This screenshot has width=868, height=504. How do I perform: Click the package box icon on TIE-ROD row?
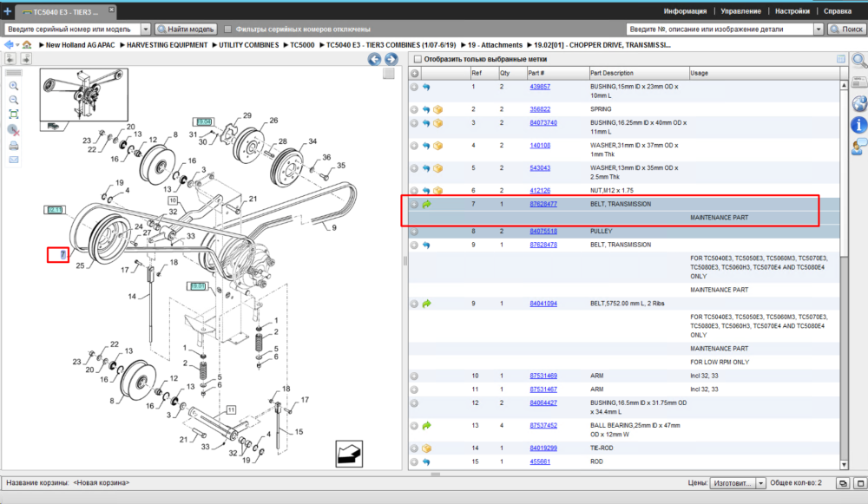coord(427,448)
